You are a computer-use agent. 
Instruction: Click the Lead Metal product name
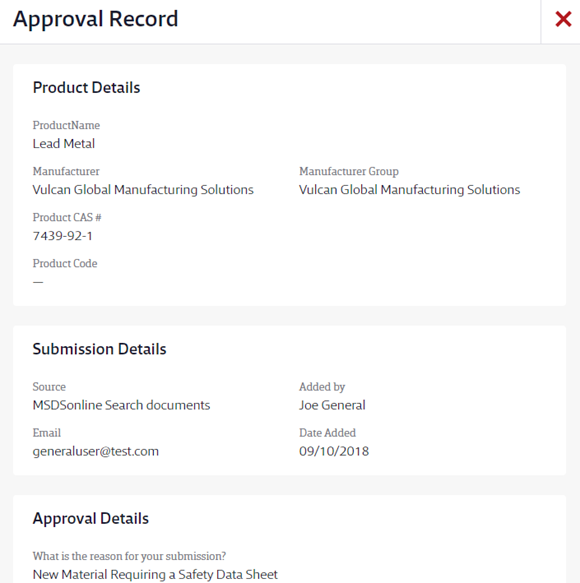[64, 144]
